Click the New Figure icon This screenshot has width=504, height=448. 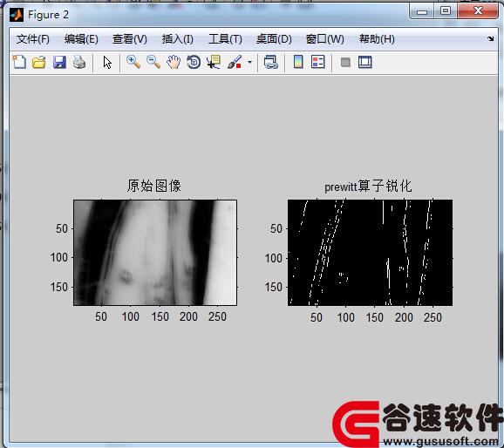(x=19, y=62)
